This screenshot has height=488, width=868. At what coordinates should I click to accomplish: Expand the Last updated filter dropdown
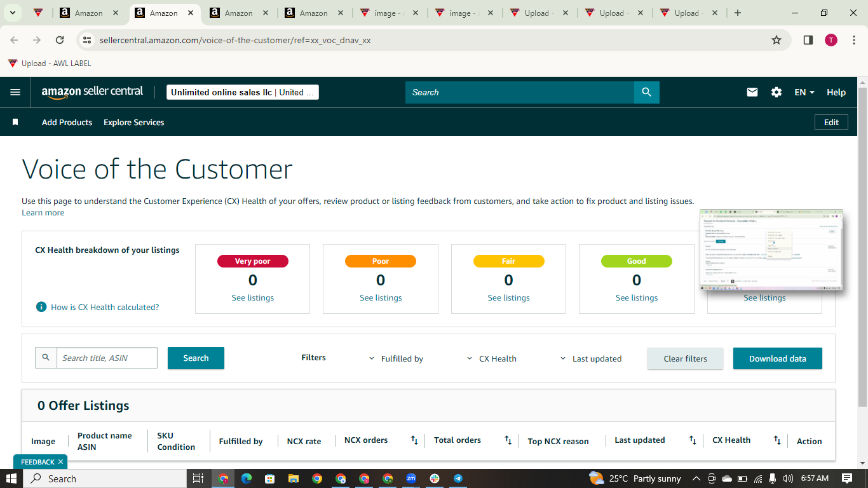pos(590,358)
